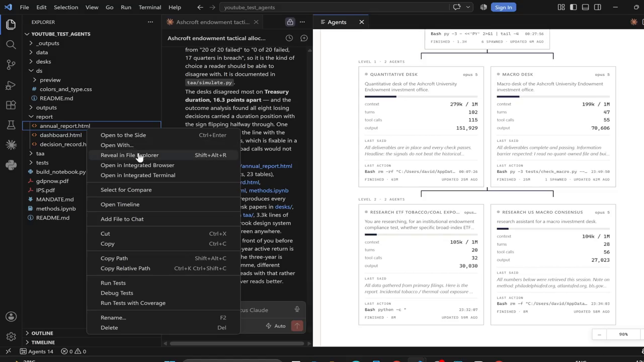Screen dimensions: 644x362
Task: Switch to the Ashcroft endowment tactical tab
Action: 213,22
